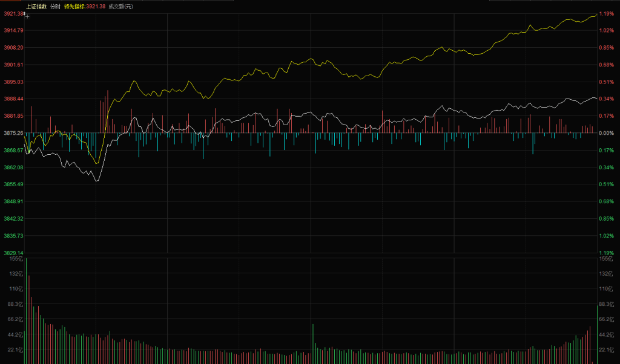Click the 0.68% red label on right axis
The height and width of the screenshot is (364, 620).
(605, 65)
